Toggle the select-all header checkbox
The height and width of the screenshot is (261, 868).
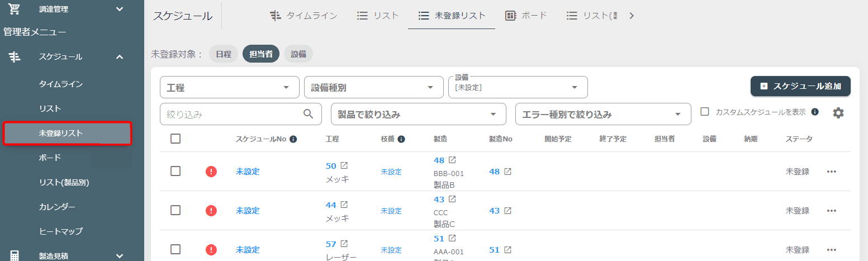pos(176,139)
